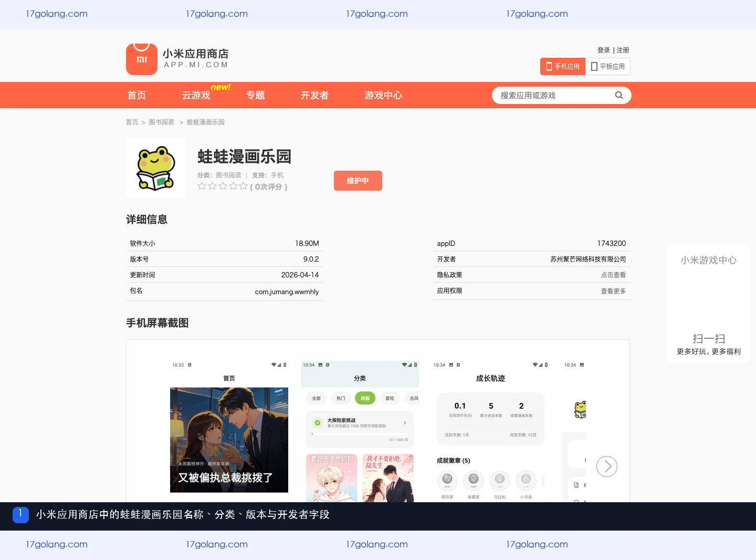Click the 图书阅读 category label under title

click(229, 175)
